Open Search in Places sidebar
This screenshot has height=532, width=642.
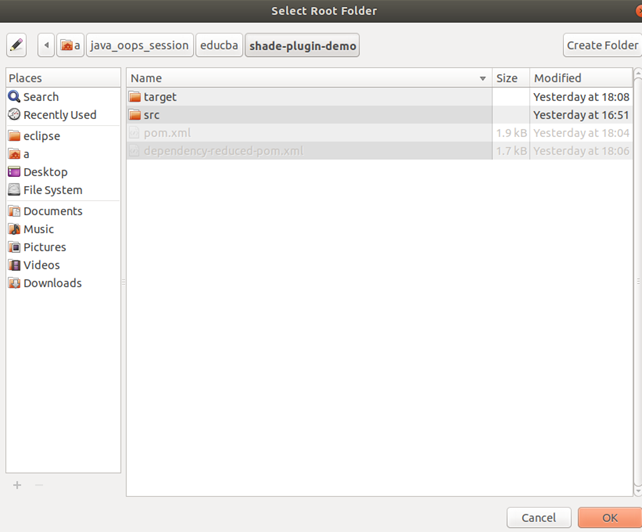point(63,97)
